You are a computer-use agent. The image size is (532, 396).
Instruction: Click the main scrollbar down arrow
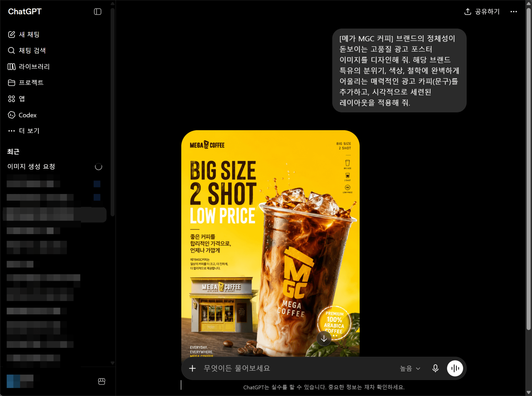529,393
